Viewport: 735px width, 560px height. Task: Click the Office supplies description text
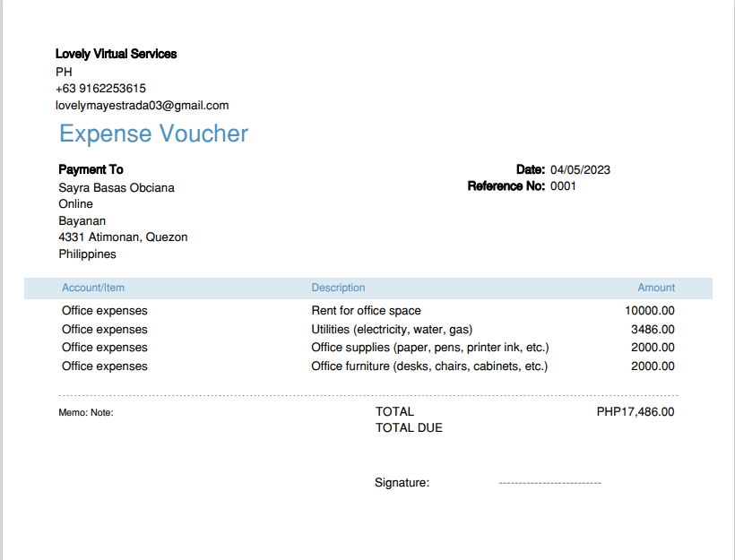coord(429,347)
